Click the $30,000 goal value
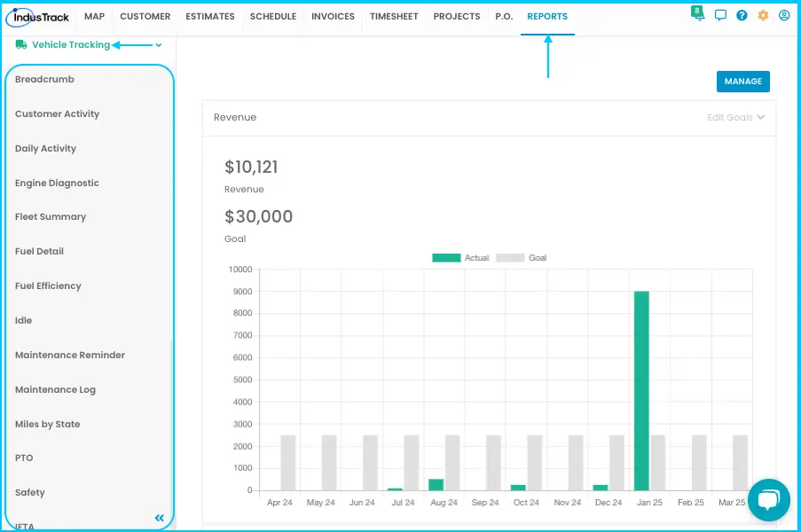 pos(258,216)
